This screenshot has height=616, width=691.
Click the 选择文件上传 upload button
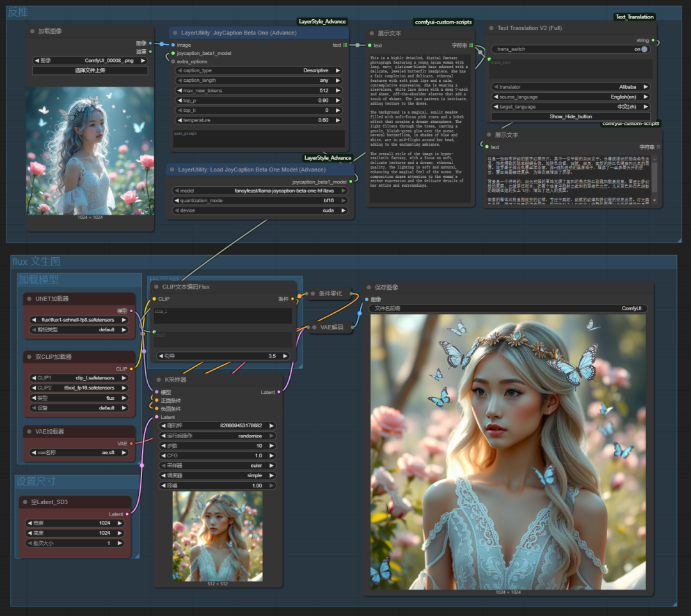(90, 70)
